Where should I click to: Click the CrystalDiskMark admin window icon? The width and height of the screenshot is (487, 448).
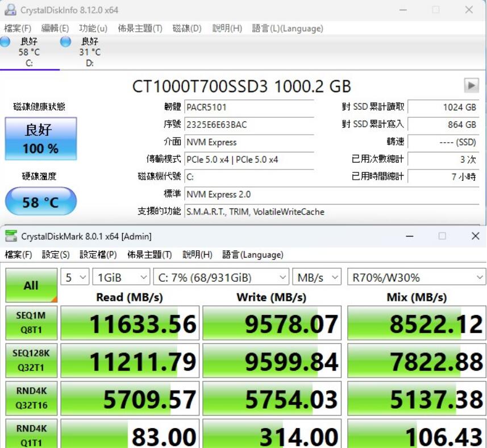click(x=10, y=235)
